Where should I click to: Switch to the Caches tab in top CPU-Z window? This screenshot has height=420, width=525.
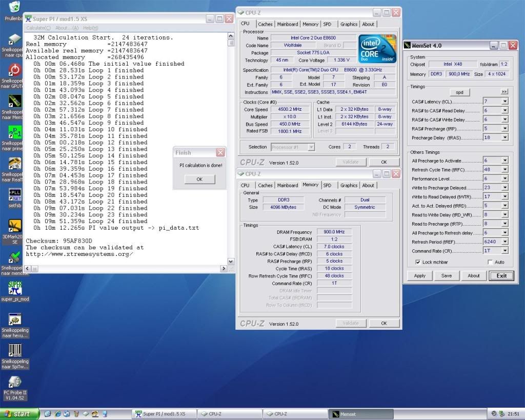[x=265, y=24]
